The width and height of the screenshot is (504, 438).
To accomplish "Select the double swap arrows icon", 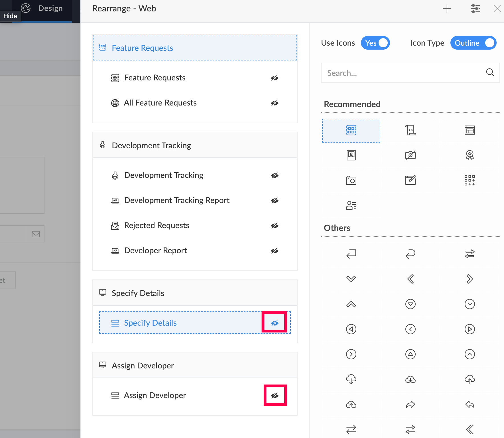I will 470,254.
